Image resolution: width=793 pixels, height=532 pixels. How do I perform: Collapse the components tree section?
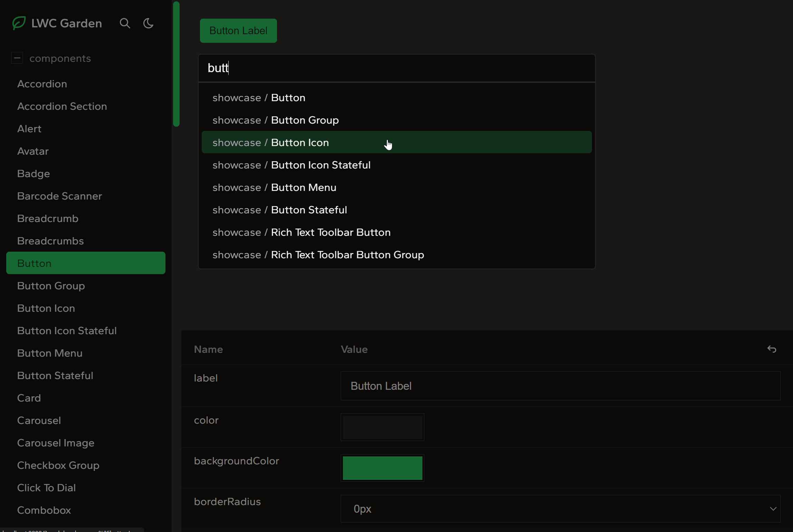[17, 58]
